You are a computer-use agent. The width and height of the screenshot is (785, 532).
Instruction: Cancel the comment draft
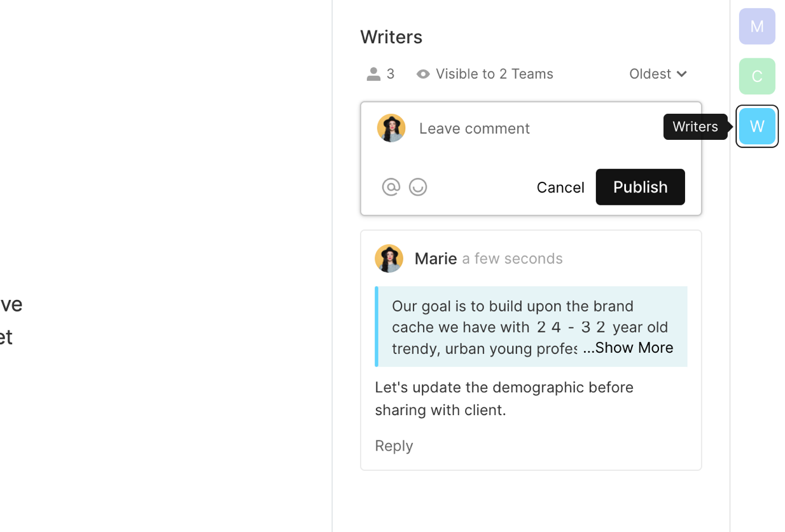click(x=560, y=188)
